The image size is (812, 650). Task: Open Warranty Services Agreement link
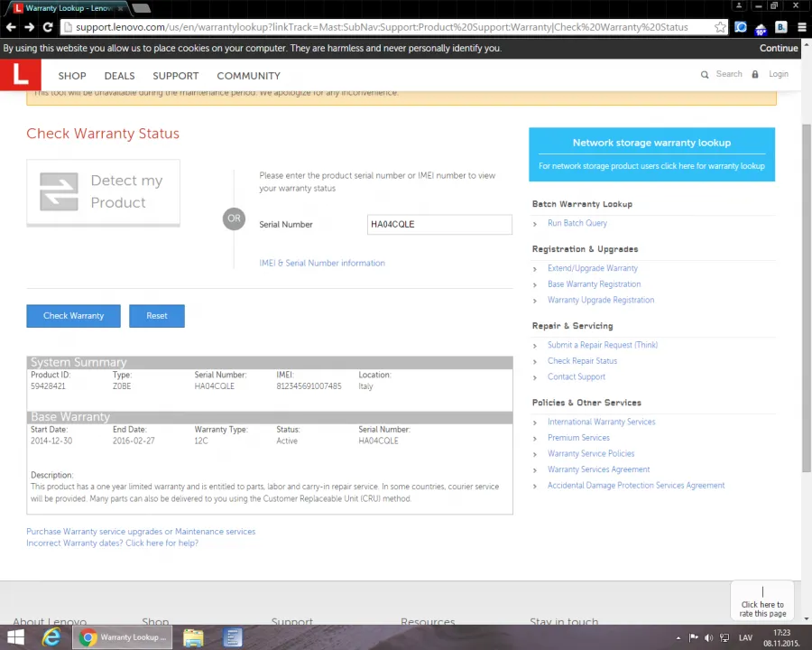pos(599,469)
